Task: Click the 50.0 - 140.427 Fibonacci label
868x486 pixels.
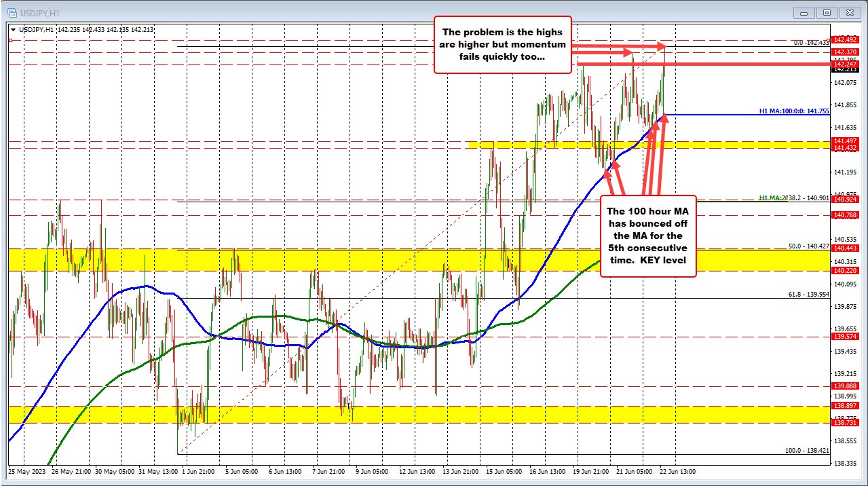Action: (808, 246)
